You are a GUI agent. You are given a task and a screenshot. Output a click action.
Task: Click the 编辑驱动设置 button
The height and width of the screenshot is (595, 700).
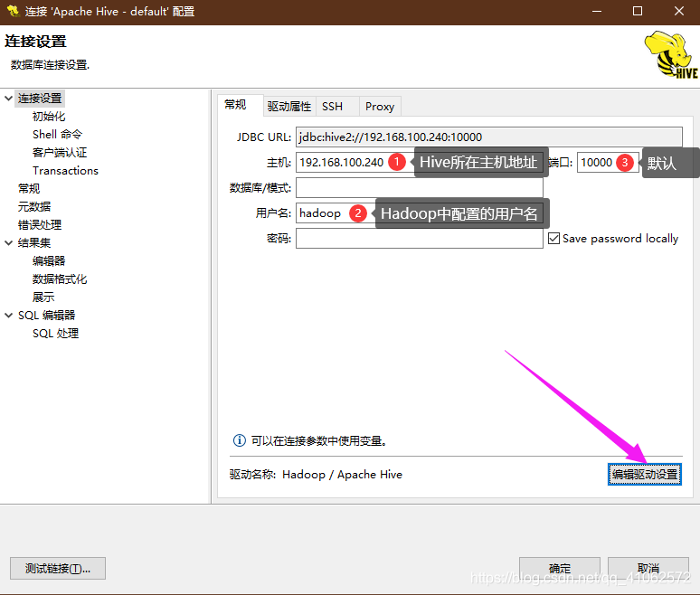[x=644, y=474]
